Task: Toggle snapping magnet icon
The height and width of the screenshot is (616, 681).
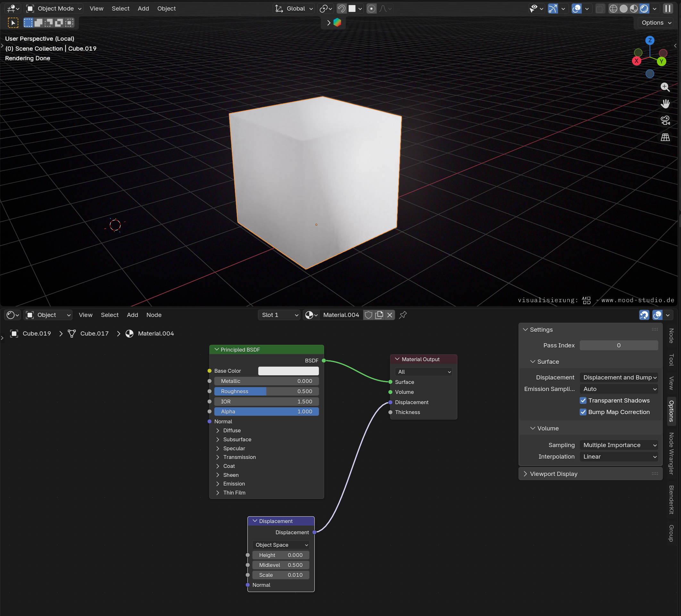Action: 342,8
